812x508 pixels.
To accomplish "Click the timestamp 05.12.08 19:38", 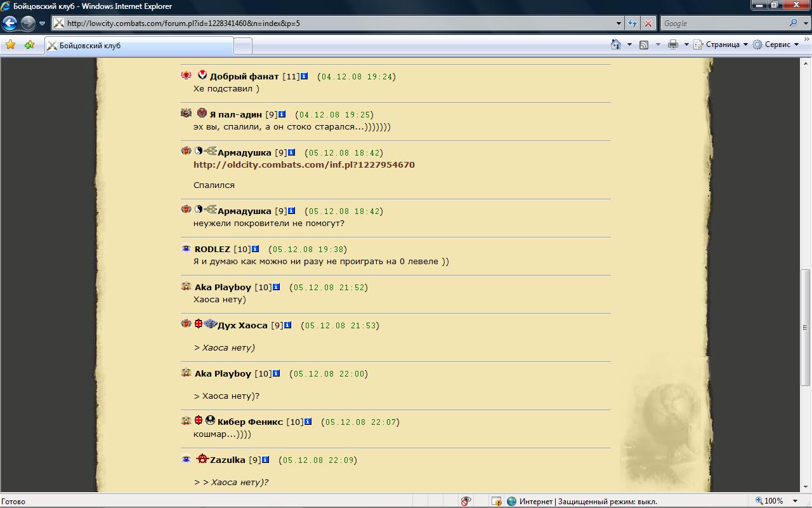I will point(308,250).
